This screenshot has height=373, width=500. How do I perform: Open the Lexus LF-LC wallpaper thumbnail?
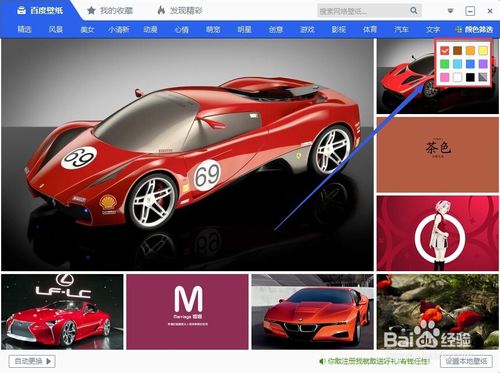(62, 312)
